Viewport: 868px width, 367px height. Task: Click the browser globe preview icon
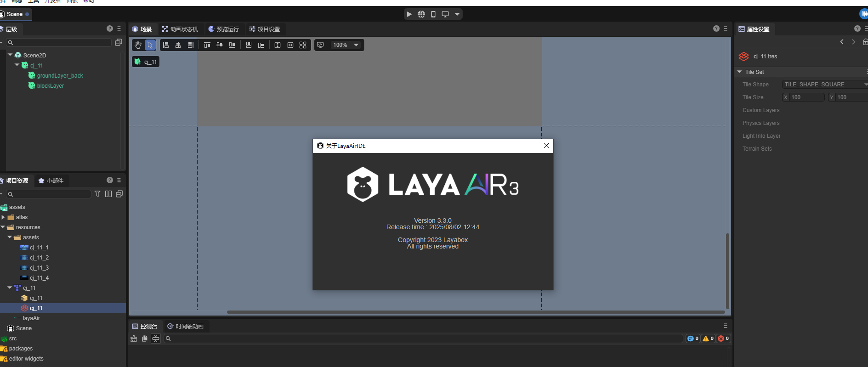click(x=421, y=14)
